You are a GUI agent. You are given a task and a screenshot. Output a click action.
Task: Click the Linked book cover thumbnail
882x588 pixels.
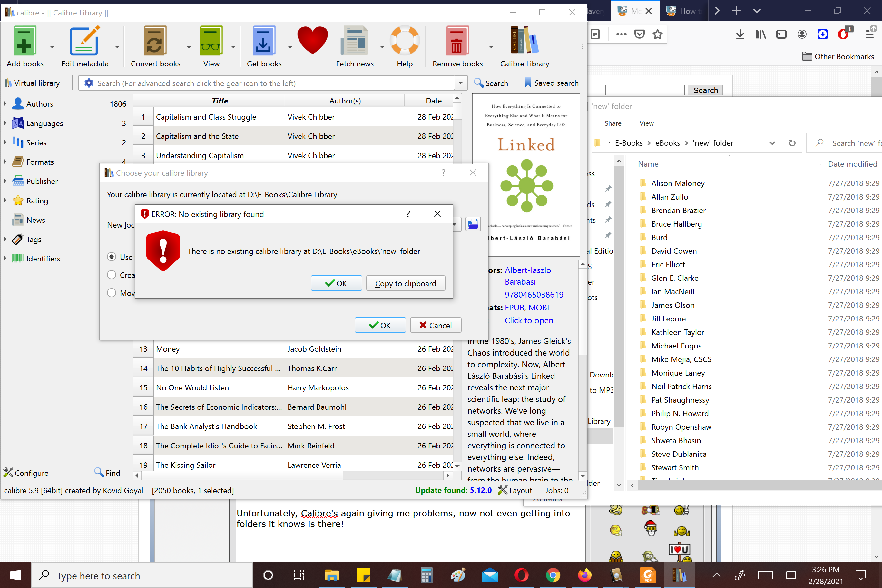tap(526, 174)
